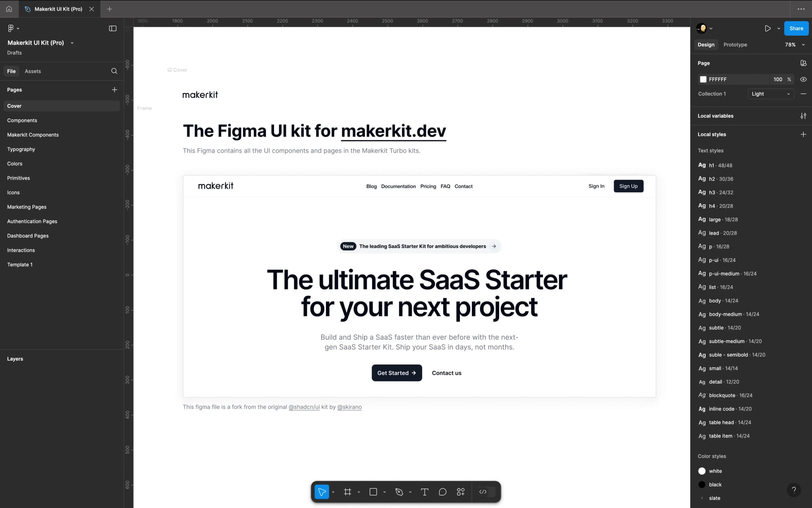Switch to Prototype tab in panel
Screen dimensions: 812x508
coord(735,44)
